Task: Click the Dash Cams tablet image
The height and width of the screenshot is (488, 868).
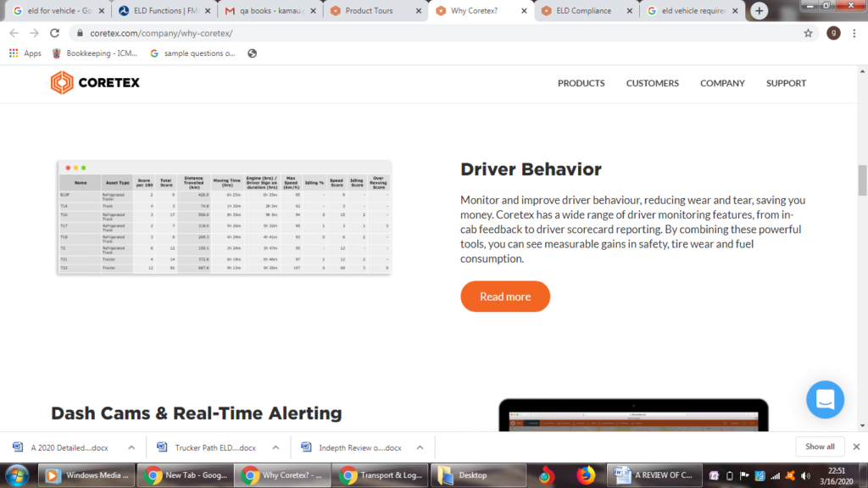Action: [x=633, y=414]
